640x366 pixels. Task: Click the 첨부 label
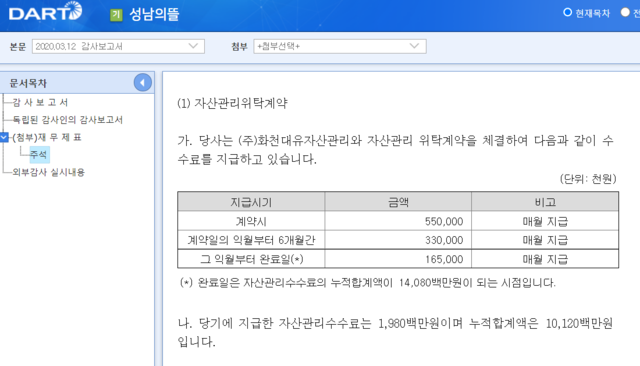tap(239, 47)
